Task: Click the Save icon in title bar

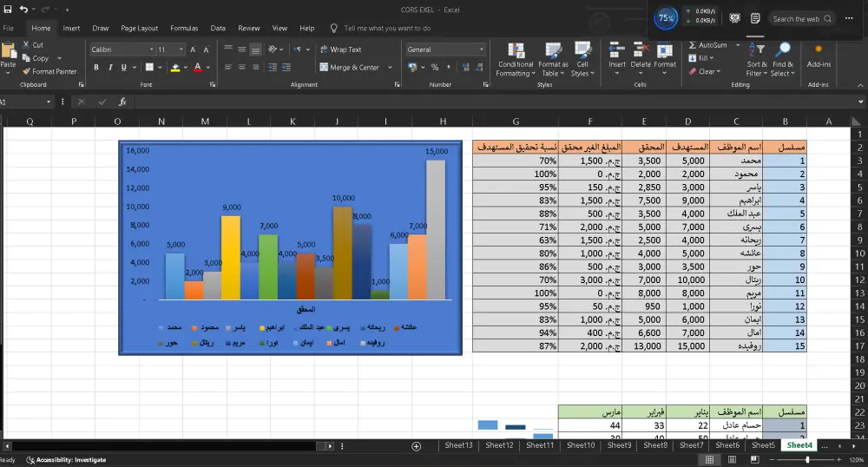Action: (8, 10)
